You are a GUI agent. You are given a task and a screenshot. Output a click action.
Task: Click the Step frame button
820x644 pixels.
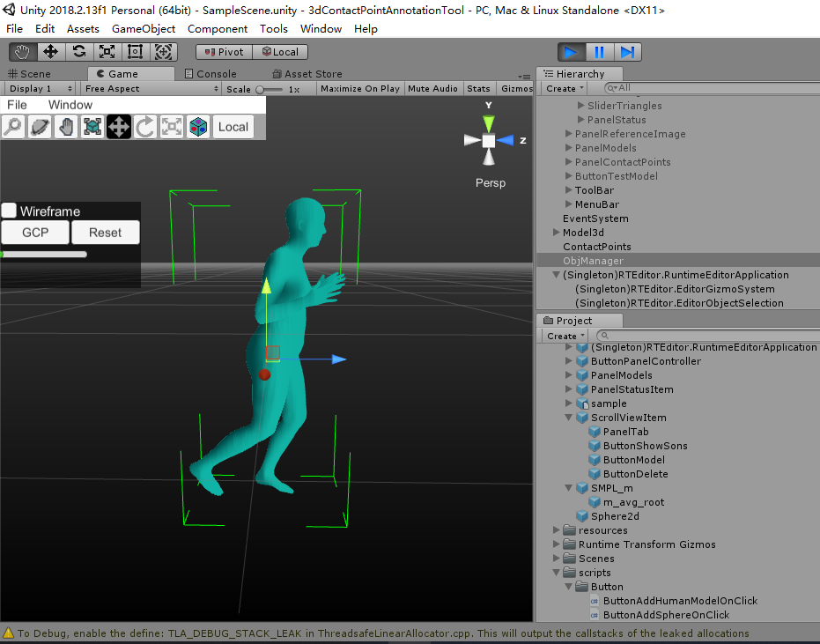(x=627, y=52)
